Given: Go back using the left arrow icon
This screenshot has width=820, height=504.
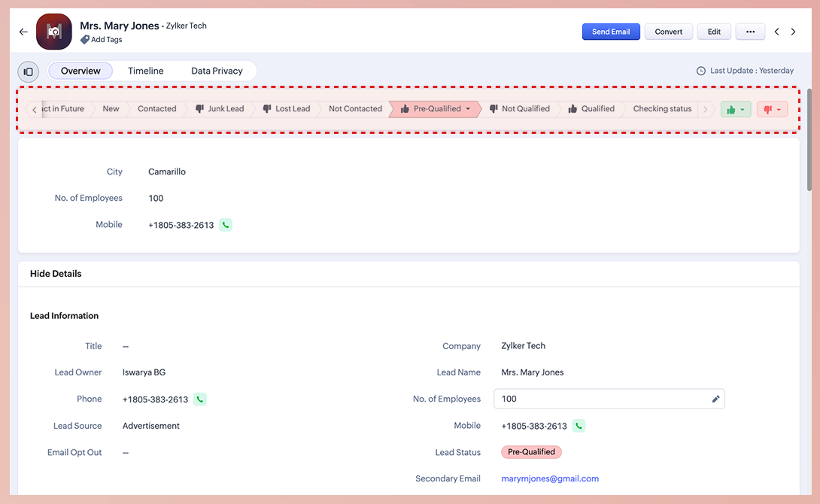Looking at the screenshot, I should (x=23, y=32).
